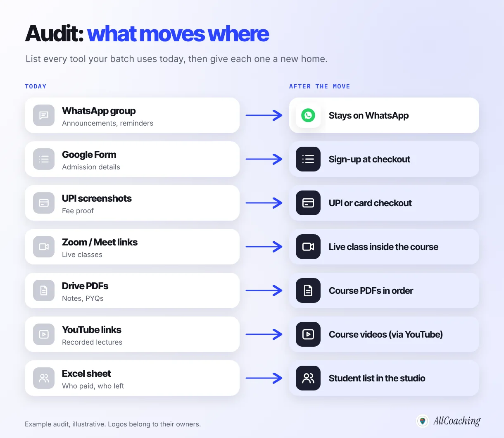504x438 pixels.
Task: Click the "Drive PDFs" title
Action: [x=85, y=286]
